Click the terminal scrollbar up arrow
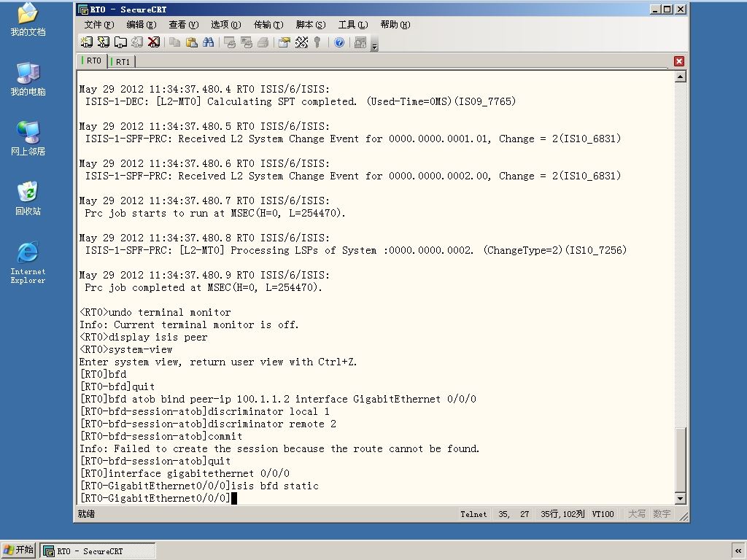 coord(681,77)
